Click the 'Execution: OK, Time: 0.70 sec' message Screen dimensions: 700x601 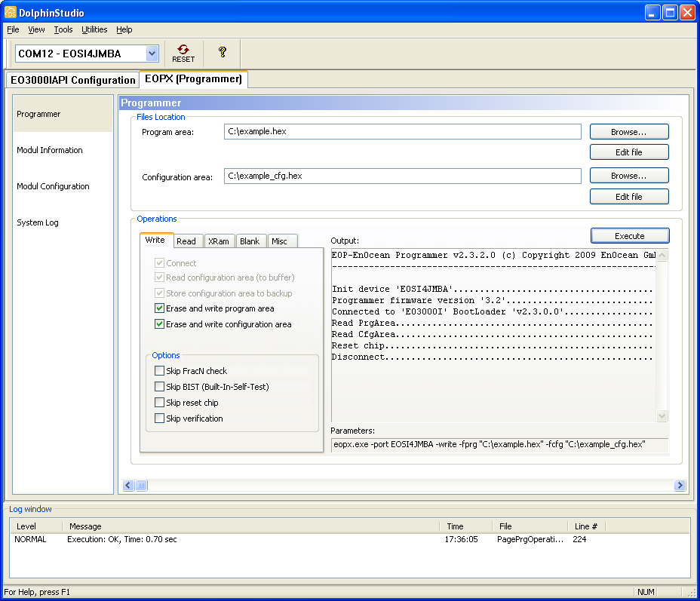122,539
